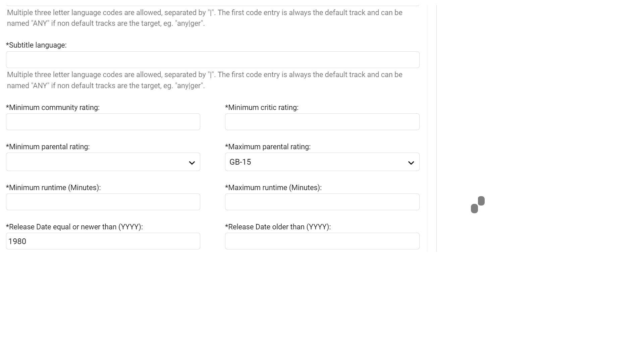Click the Minimum community rating label
The height and width of the screenshot is (342, 644).
[53, 108]
